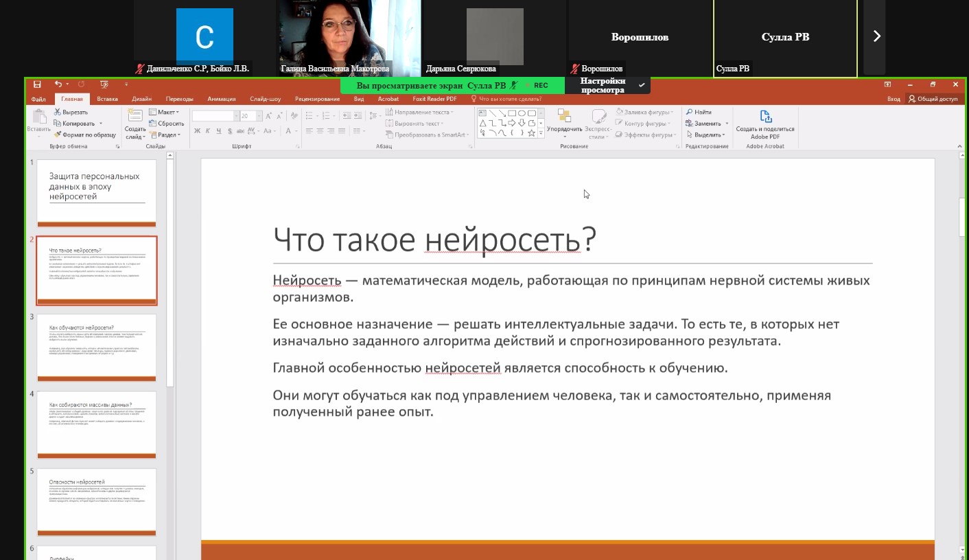
Task: Cut selection with Вырезать
Action: click(71, 112)
